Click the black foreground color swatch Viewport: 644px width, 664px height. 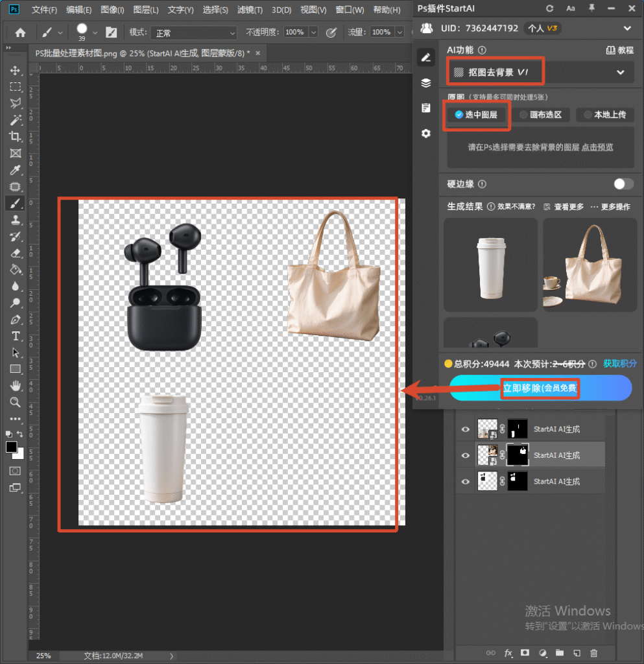pyautogui.click(x=12, y=447)
